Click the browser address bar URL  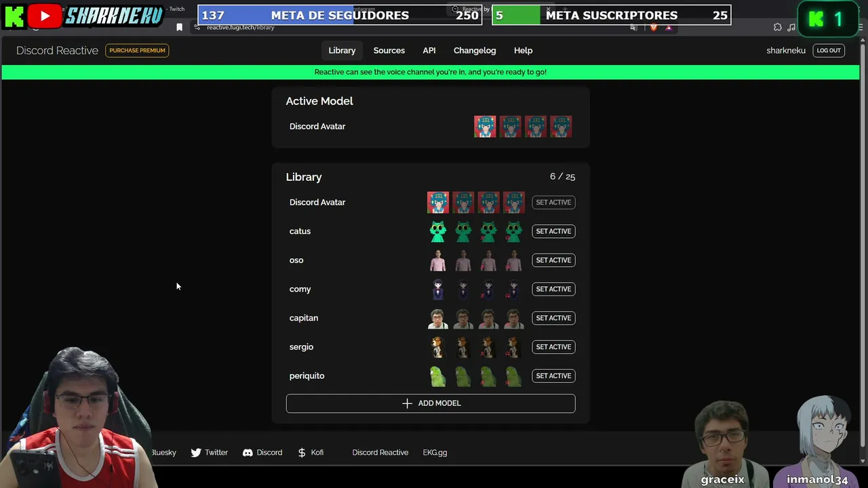click(x=240, y=27)
